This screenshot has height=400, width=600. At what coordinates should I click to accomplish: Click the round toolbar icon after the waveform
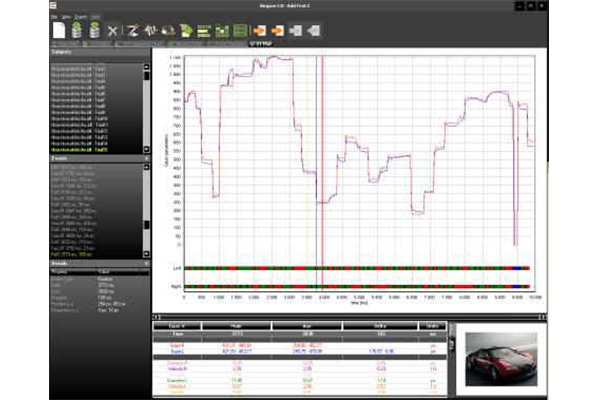[168, 31]
